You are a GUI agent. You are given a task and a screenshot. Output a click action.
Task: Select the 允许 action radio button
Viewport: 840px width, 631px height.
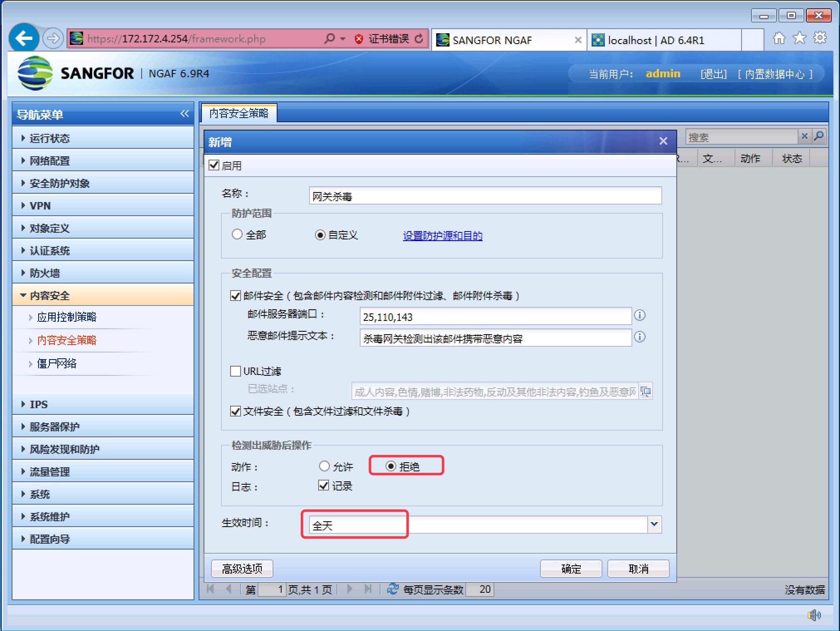(x=324, y=466)
